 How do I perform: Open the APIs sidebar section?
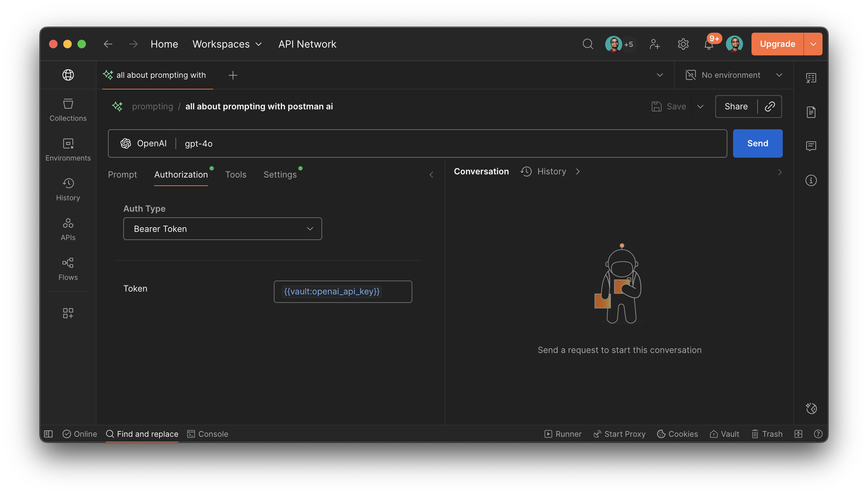[68, 229]
